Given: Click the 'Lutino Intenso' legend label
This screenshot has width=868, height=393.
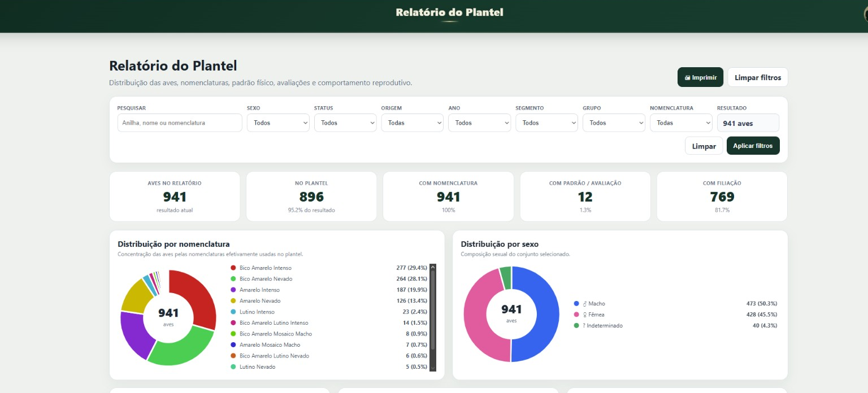Looking at the screenshot, I should click(x=257, y=312).
